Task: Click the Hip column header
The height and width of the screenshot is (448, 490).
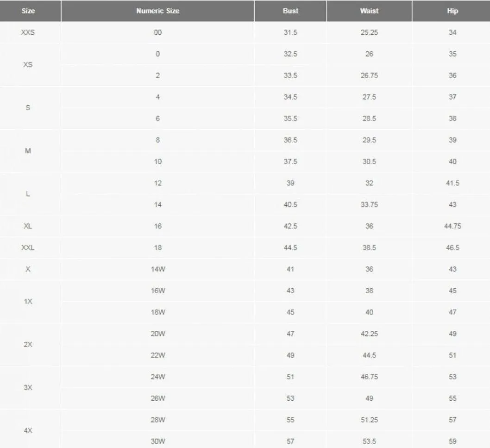Action: coord(452,11)
